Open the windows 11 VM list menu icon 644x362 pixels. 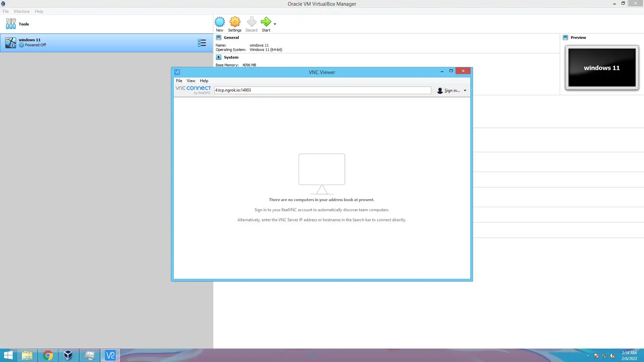(x=202, y=43)
